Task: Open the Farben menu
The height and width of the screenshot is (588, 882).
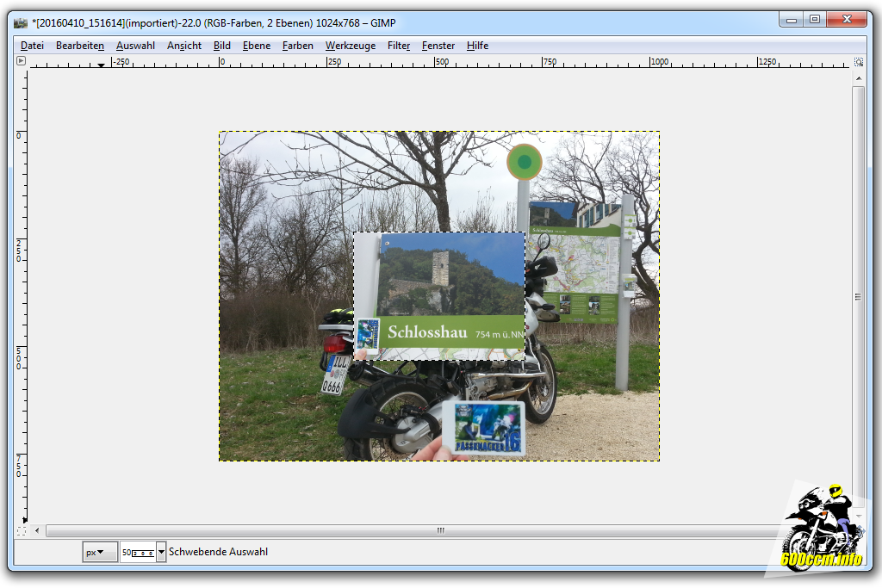Action: pos(298,46)
